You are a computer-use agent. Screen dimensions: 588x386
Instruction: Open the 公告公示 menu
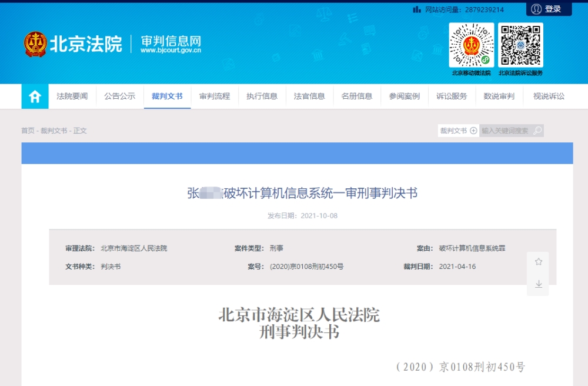(x=119, y=96)
